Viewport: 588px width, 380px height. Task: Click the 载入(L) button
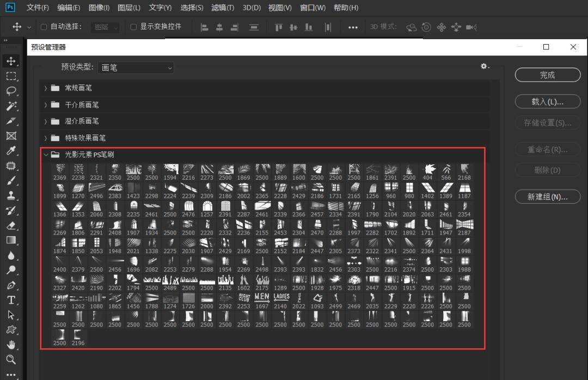click(x=547, y=101)
